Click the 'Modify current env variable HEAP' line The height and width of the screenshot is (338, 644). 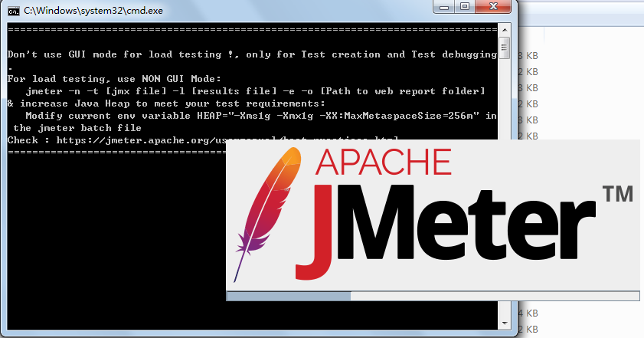tap(261, 116)
